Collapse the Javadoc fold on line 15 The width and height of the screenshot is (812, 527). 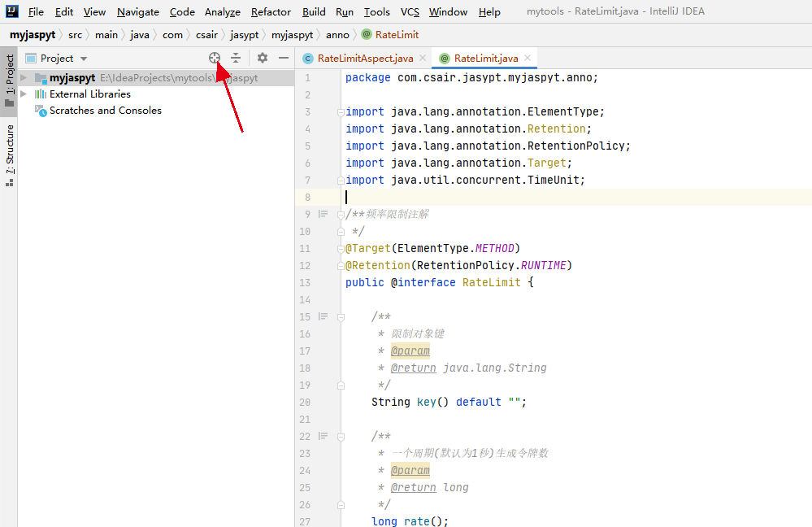[x=341, y=317]
